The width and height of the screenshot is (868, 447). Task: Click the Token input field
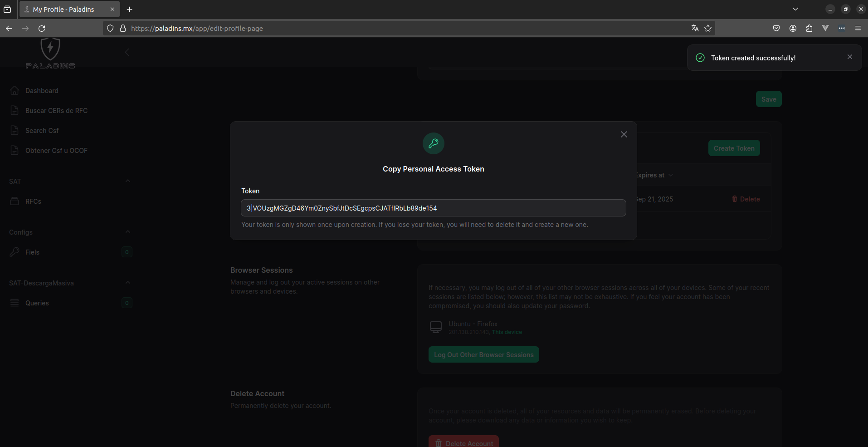[433, 208]
